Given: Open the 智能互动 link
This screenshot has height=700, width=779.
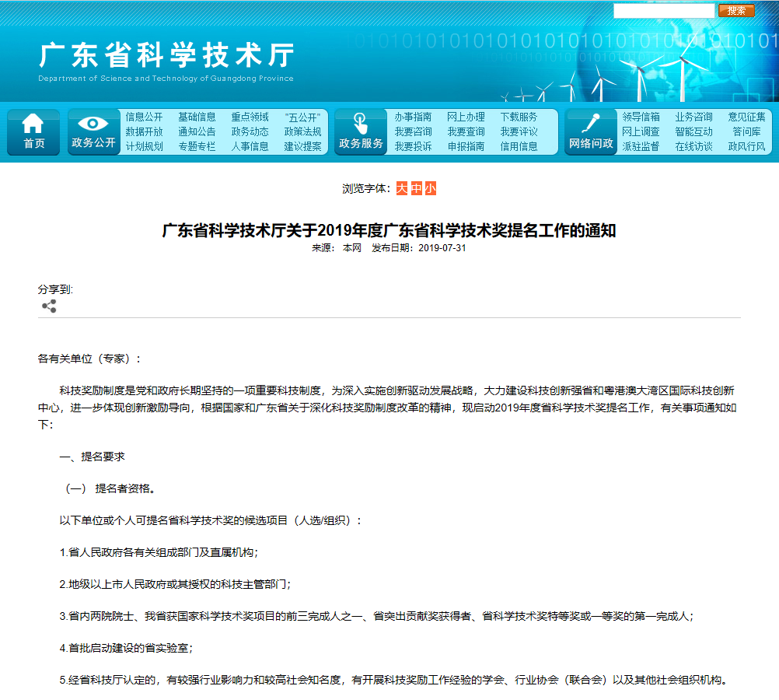Looking at the screenshot, I should (x=693, y=131).
